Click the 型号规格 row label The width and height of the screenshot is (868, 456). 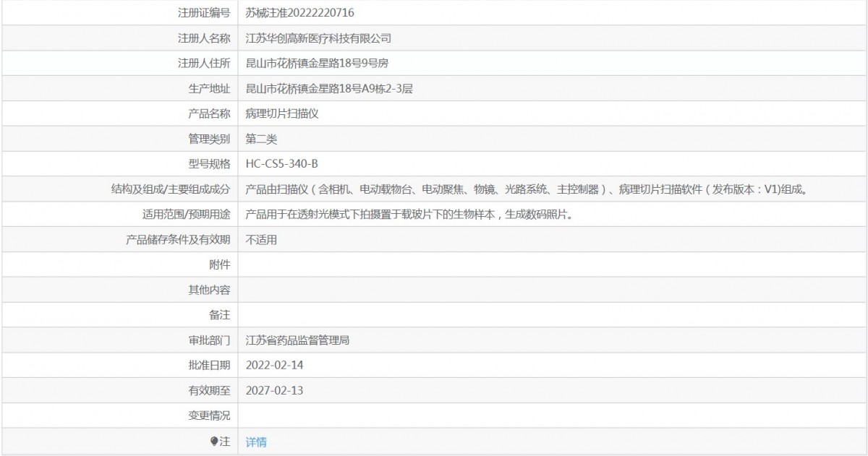(208, 163)
